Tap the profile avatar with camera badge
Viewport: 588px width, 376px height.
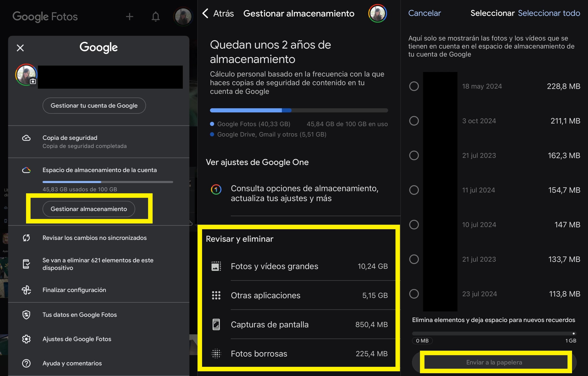(x=26, y=75)
